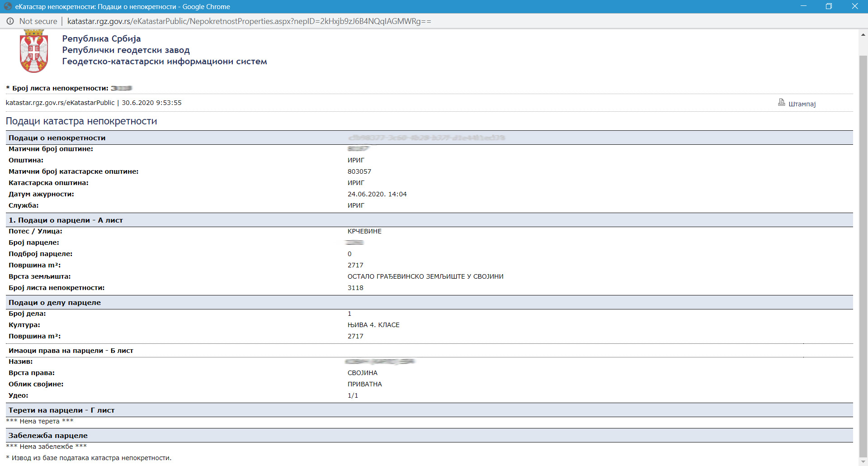The width and height of the screenshot is (868, 466).
Task: Click the Подаци о делу парцеле header
Action: click(x=55, y=303)
